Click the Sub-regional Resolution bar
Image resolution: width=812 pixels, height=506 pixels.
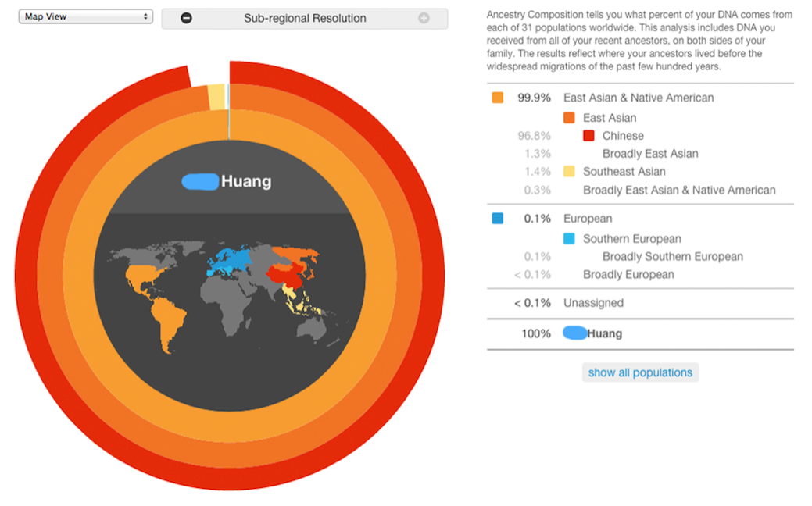coord(305,18)
